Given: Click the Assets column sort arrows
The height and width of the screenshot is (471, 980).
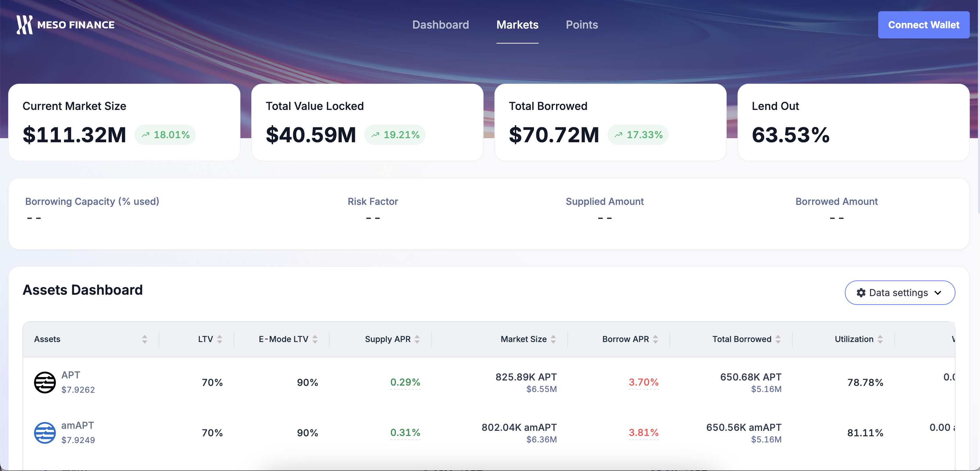Looking at the screenshot, I should 145,339.
